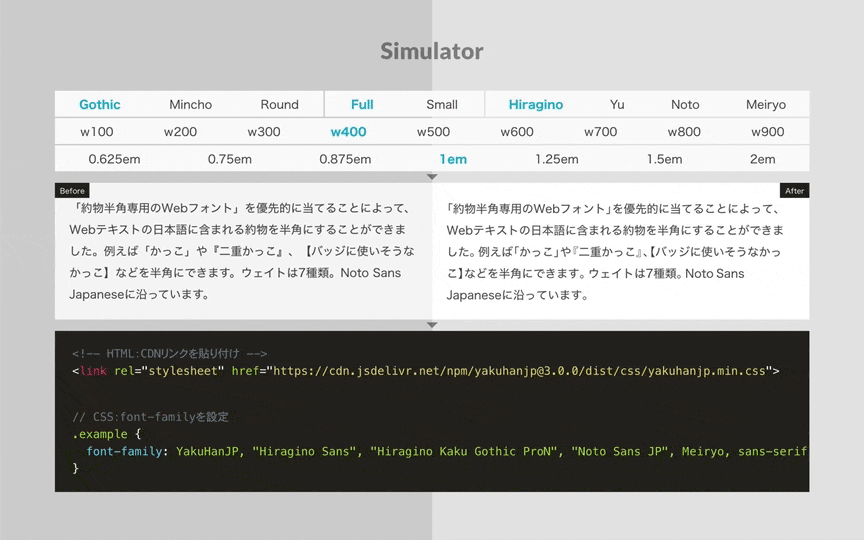Change font size to 0.875em

coord(345,159)
